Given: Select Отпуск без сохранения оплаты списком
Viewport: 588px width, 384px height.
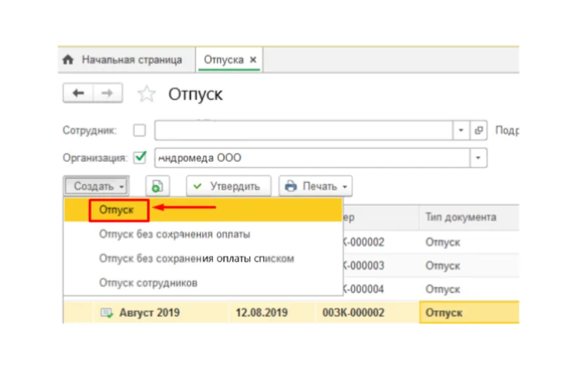Looking at the screenshot, I should pos(203,259).
